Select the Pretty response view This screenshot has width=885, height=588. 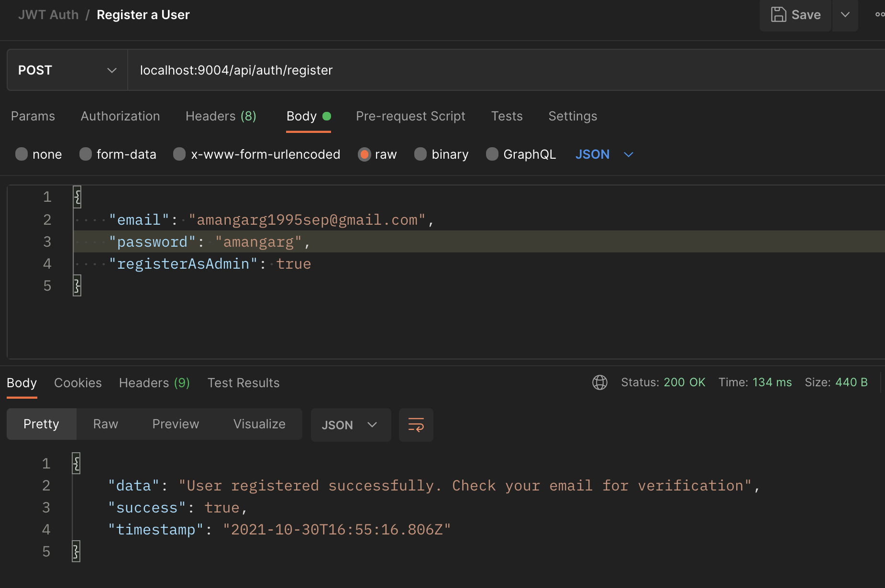42,424
